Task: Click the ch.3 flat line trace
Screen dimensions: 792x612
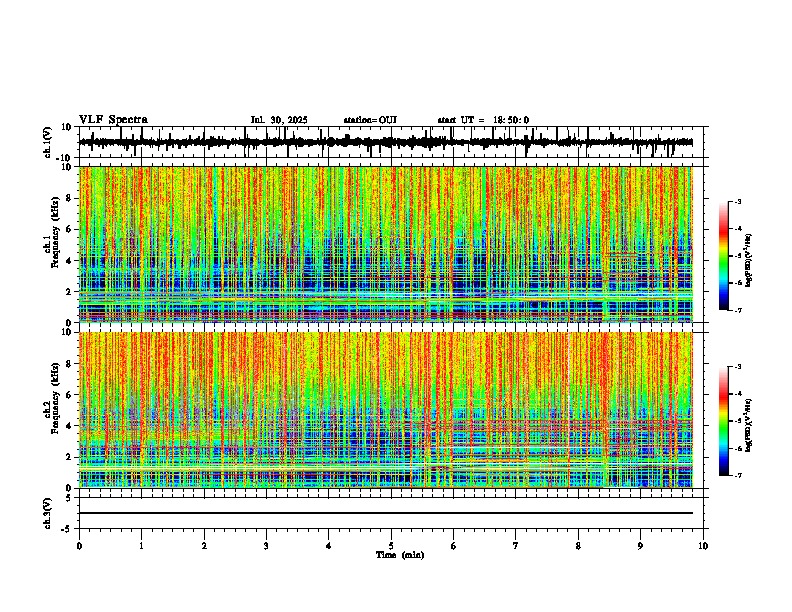Action: click(x=386, y=513)
